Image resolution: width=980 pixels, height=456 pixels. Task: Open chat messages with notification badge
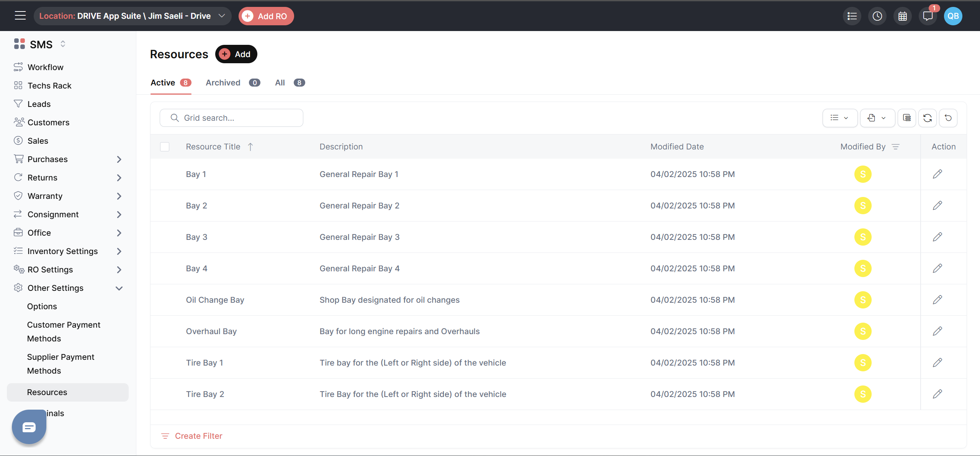928,16
